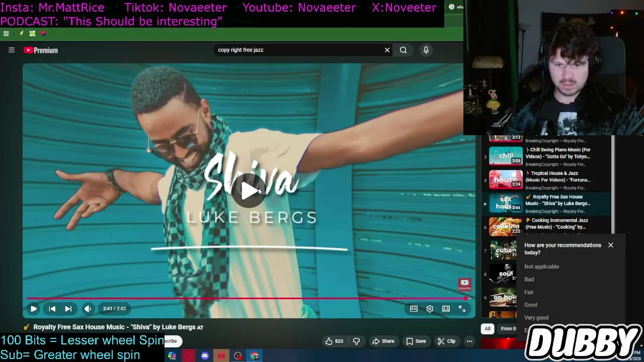Dislike the video with thumbs-down
644x362 pixels.
point(356,341)
